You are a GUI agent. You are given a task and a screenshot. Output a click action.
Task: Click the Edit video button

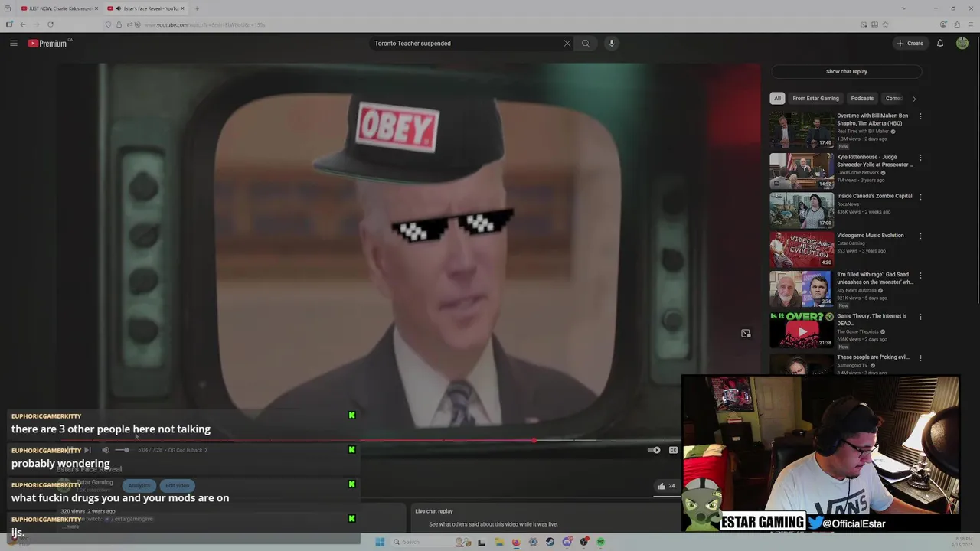[177, 486]
